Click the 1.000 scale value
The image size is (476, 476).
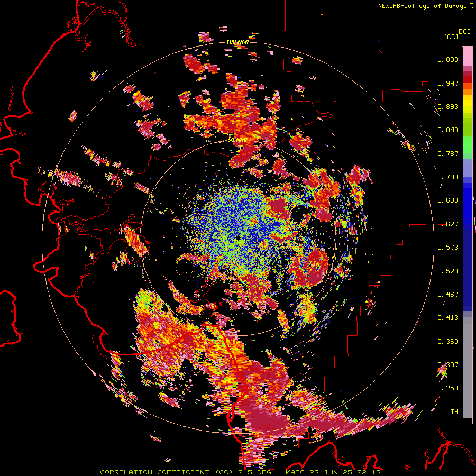[448, 59]
